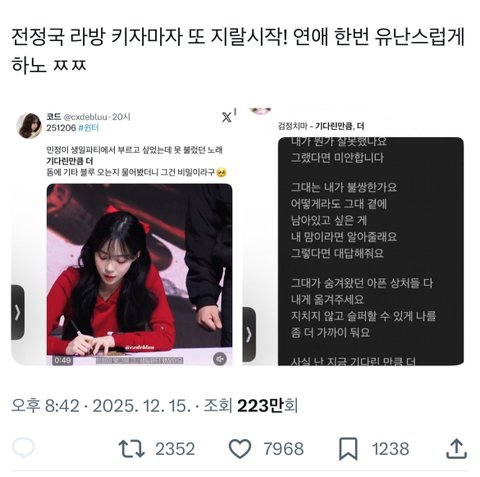Unmute the video via speaker icon

pyautogui.click(x=220, y=359)
